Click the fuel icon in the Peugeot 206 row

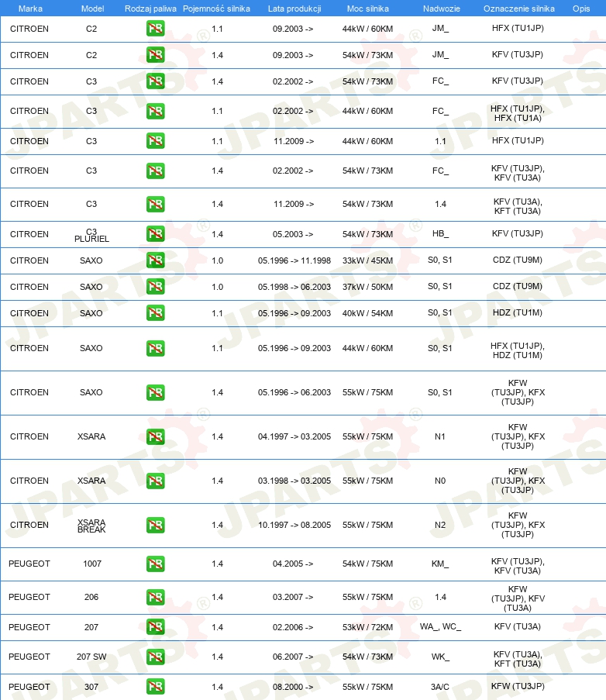(155, 597)
